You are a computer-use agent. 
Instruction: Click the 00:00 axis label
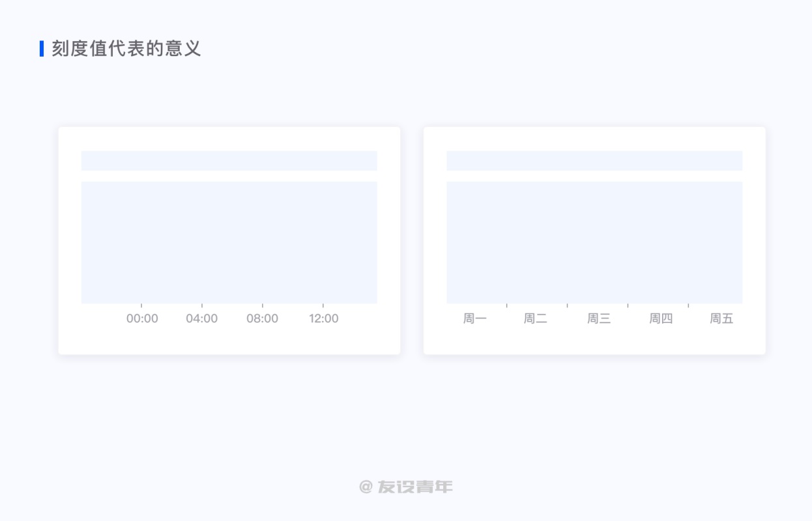142,318
